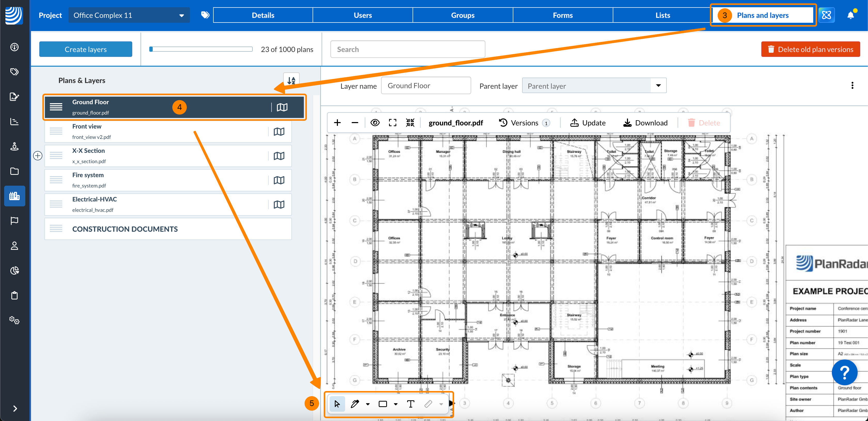Open the notifications bell
Viewport: 868px width, 421px height.
click(851, 15)
